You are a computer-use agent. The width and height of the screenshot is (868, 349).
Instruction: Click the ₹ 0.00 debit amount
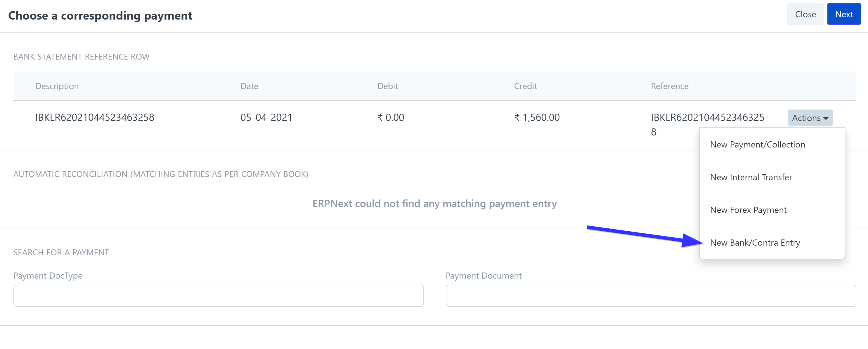point(391,117)
